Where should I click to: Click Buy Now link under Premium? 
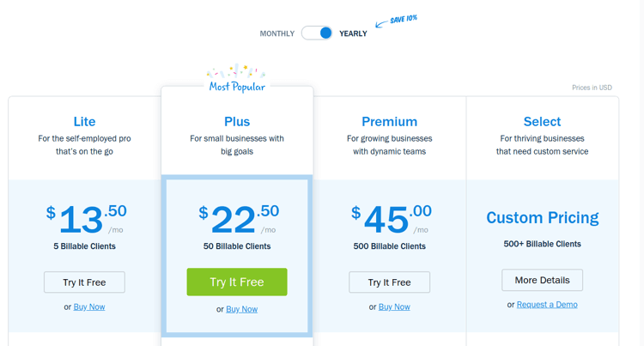pos(394,307)
